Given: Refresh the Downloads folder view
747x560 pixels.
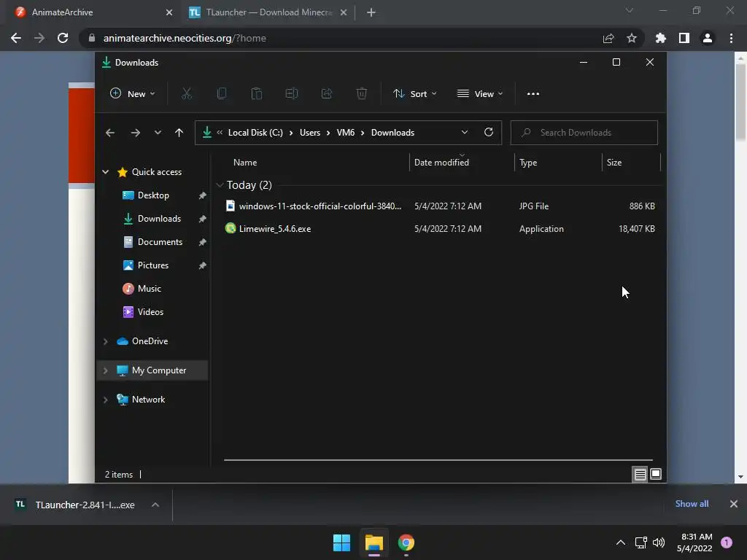Looking at the screenshot, I should point(489,132).
